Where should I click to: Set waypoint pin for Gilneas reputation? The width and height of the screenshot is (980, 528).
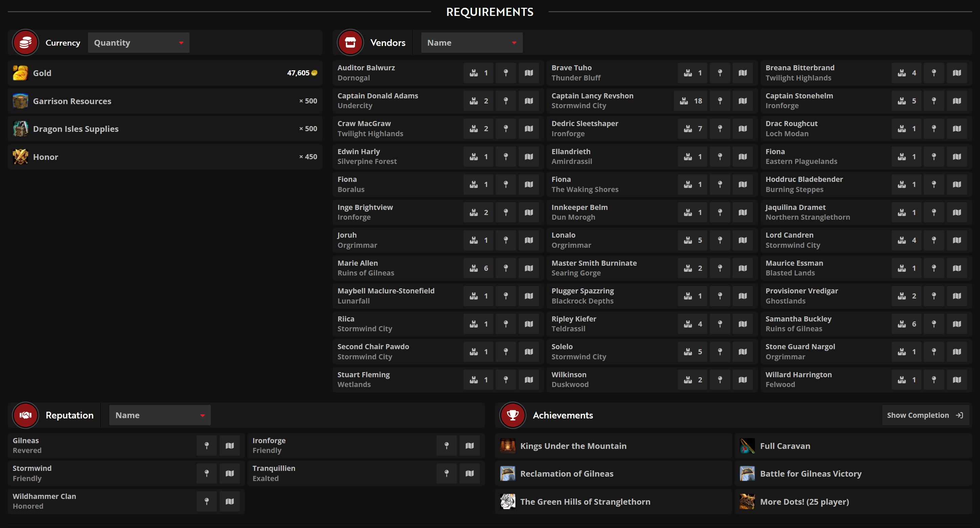[206, 446]
